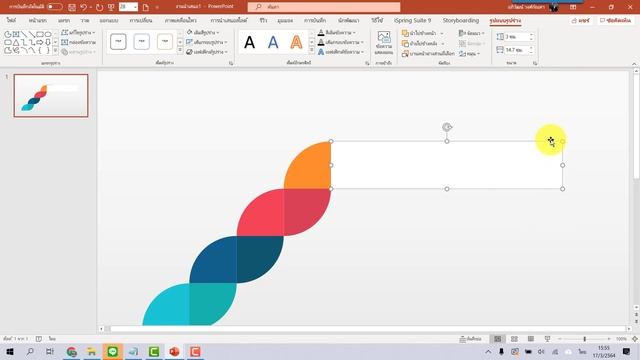Open the Shape Effects dropdown
Viewport: 640px width, 360px height.
pyautogui.click(x=207, y=52)
